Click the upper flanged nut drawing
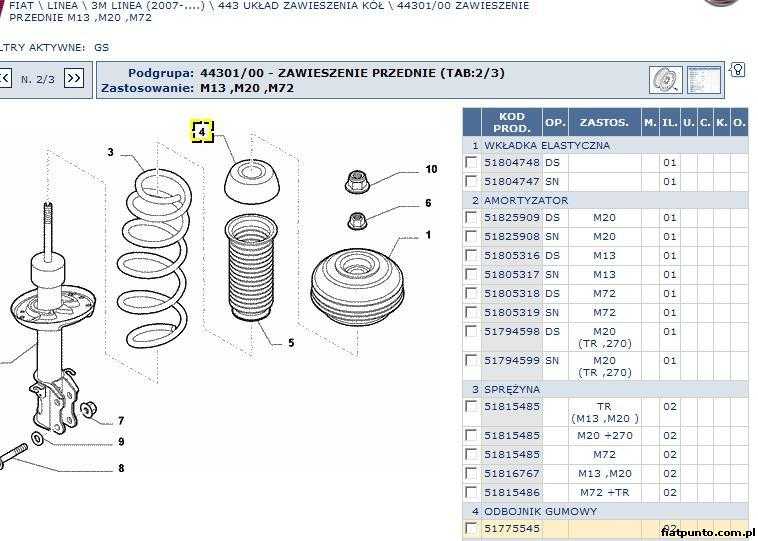Screen dimensions: 758x541 (x=356, y=181)
